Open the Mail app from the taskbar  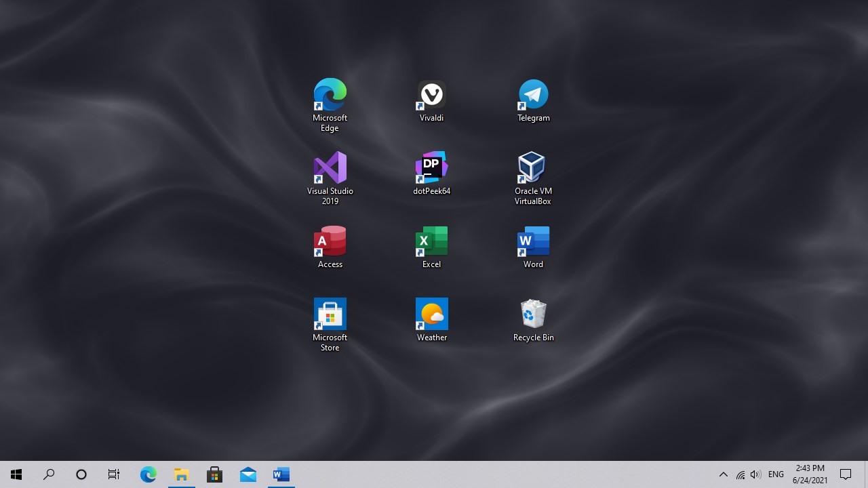click(x=248, y=474)
